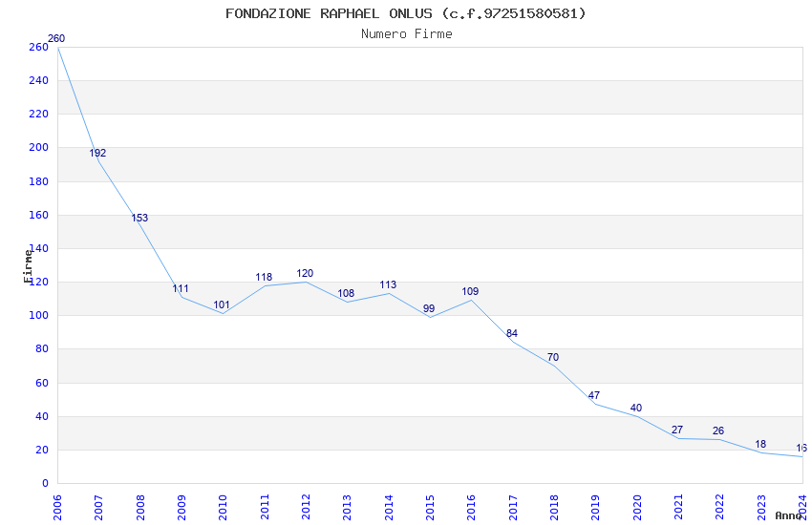Select the data label 101
The height and width of the screenshot is (525, 812).
tap(222, 304)
